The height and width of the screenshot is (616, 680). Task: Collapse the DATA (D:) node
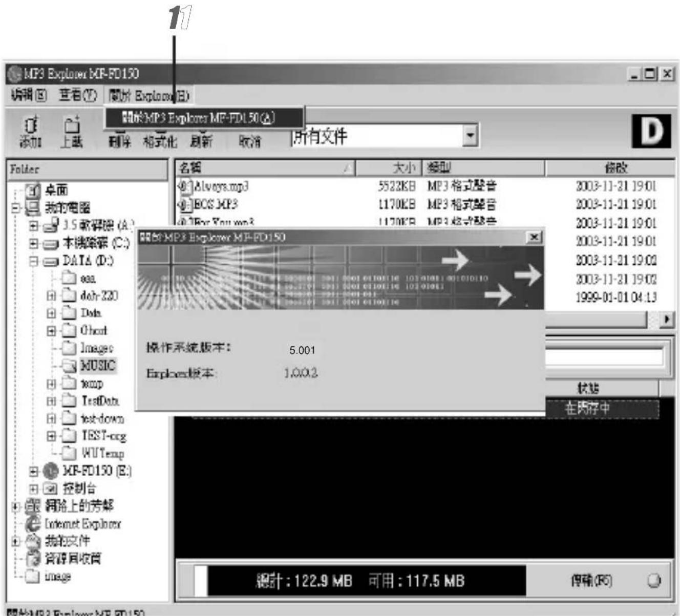[34, 261]
